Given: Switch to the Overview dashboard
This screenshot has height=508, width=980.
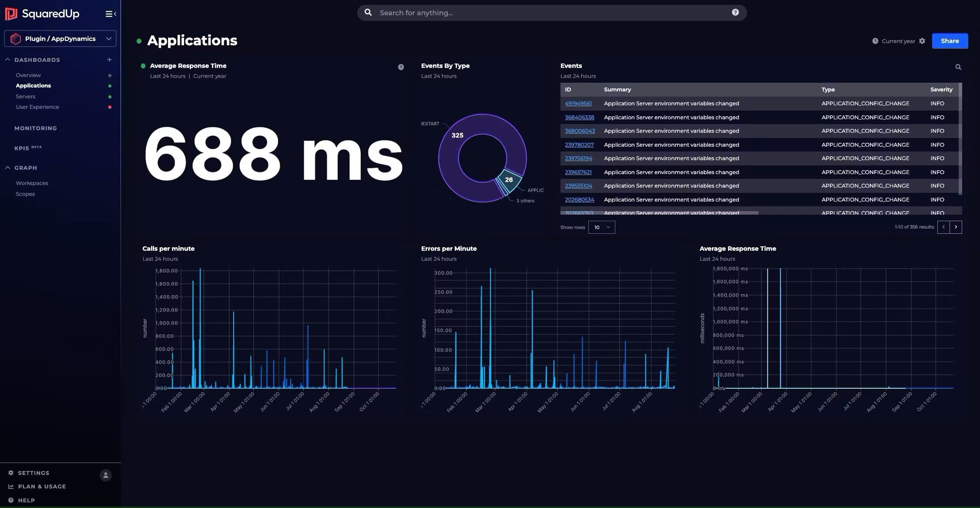Looking at the screenshot, I should coord(28,75).
